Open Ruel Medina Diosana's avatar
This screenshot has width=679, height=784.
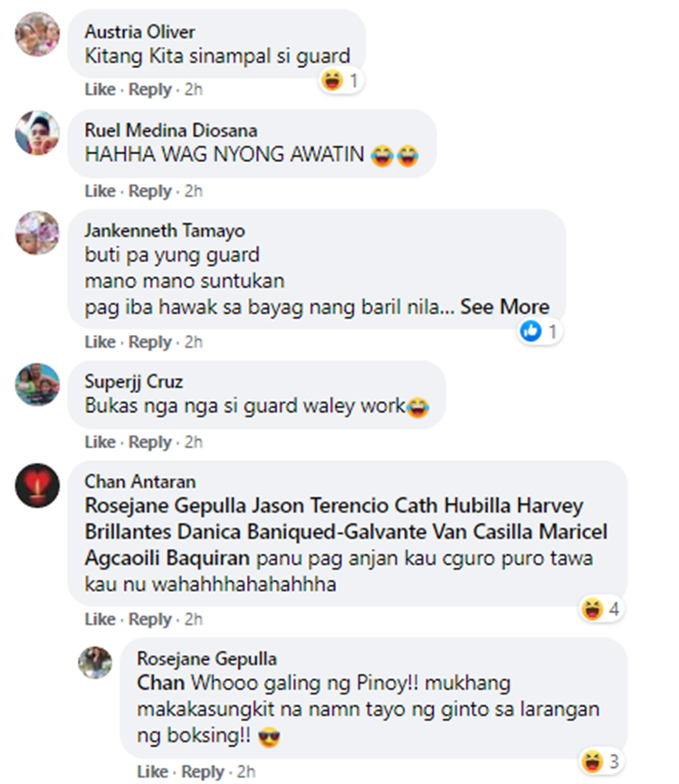pos(37,133)
